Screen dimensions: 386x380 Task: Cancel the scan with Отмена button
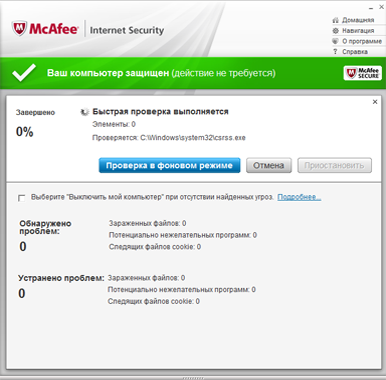coord(269,165)
